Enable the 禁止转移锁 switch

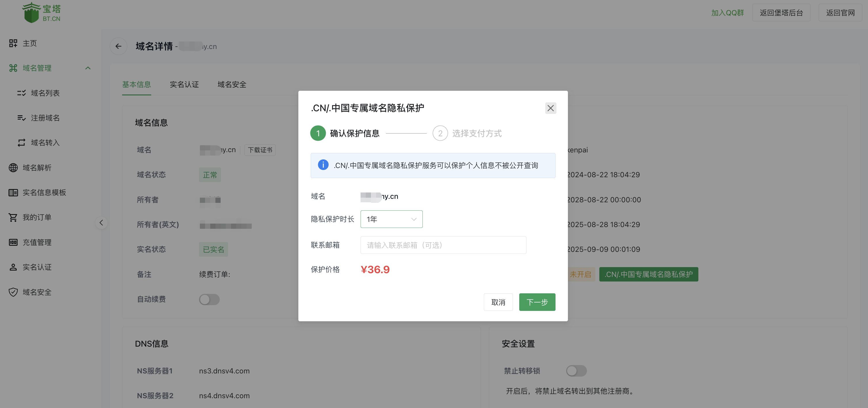click(x=576, y=371)
